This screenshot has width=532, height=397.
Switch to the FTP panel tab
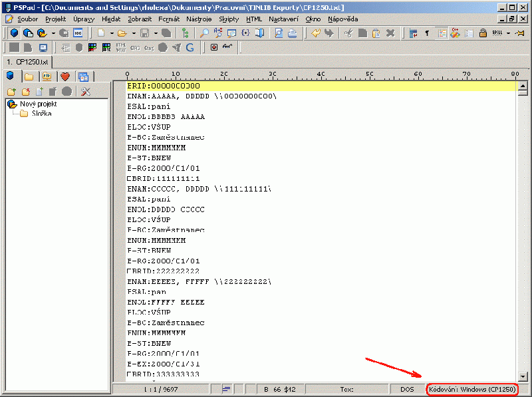47,76
